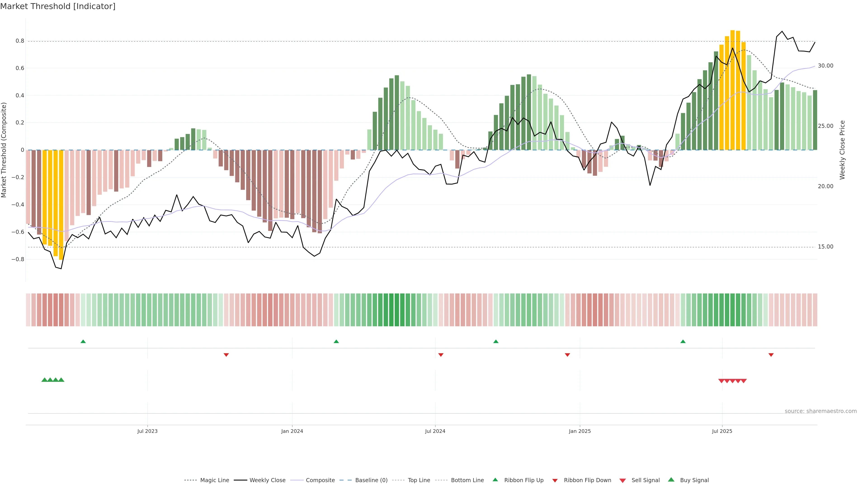Click the Buy Signal legend item
Screen dimensions: 868x488
694,480
